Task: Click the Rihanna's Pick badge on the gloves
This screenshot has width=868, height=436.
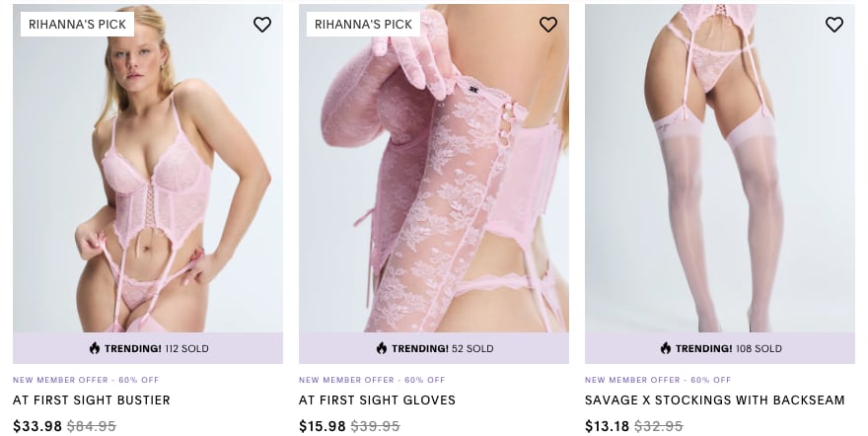Action: 363,25
